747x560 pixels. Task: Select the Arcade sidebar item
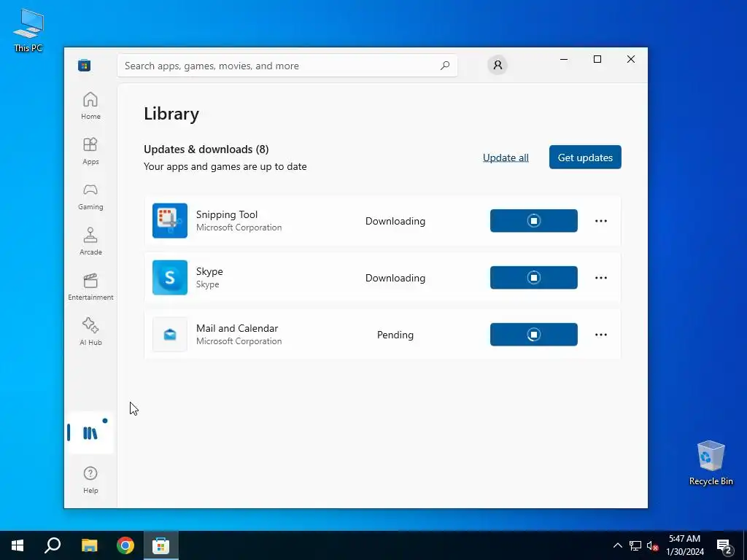(90, 241)
